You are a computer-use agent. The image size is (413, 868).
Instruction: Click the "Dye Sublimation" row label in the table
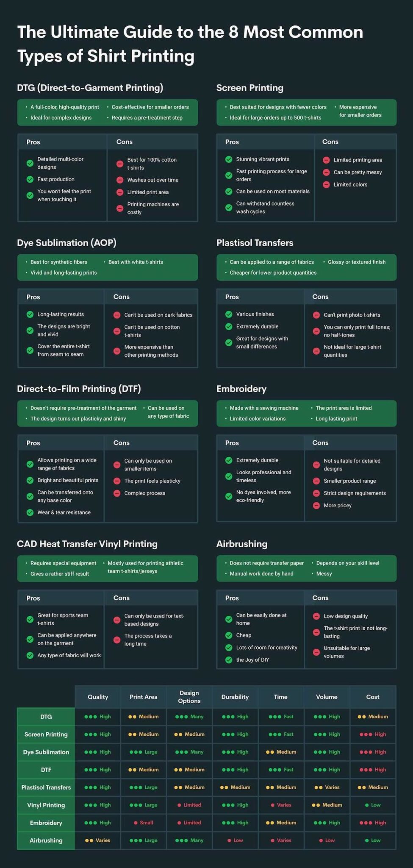(x=46, y=752)
